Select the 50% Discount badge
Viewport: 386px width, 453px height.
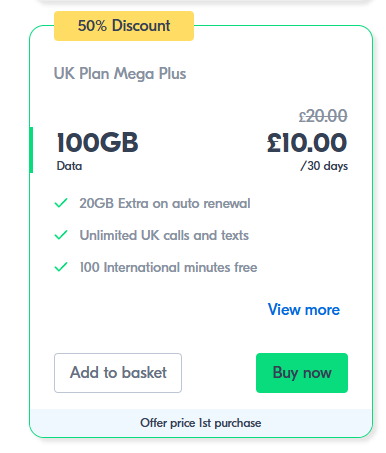pos(124,26)
